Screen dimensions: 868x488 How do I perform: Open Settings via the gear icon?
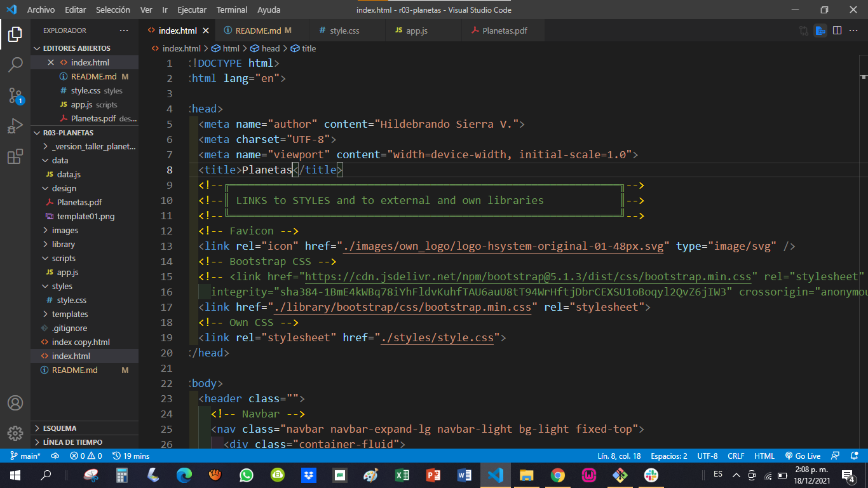click(x=15, y=433)
